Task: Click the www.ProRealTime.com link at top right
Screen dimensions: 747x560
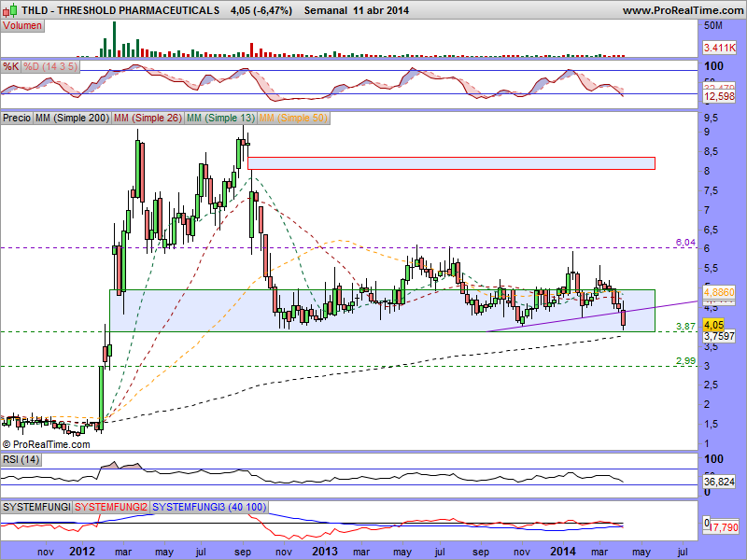Action: point(682,10)
